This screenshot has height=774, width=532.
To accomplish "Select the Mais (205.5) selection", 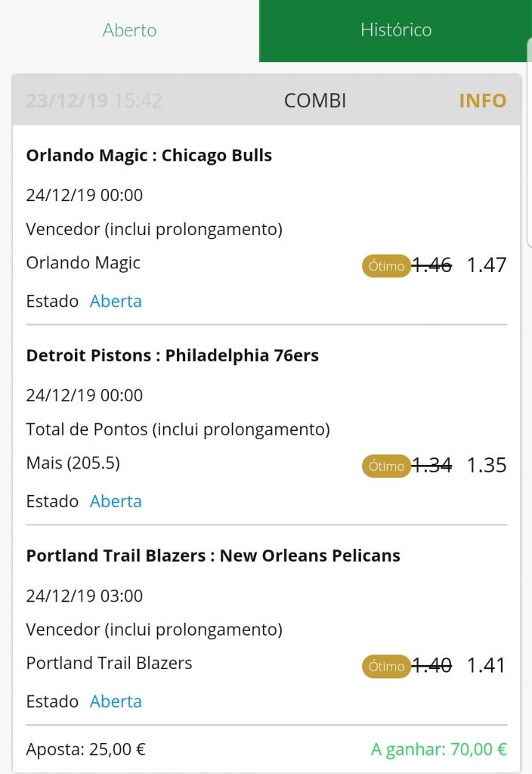I will pos(73,463).
